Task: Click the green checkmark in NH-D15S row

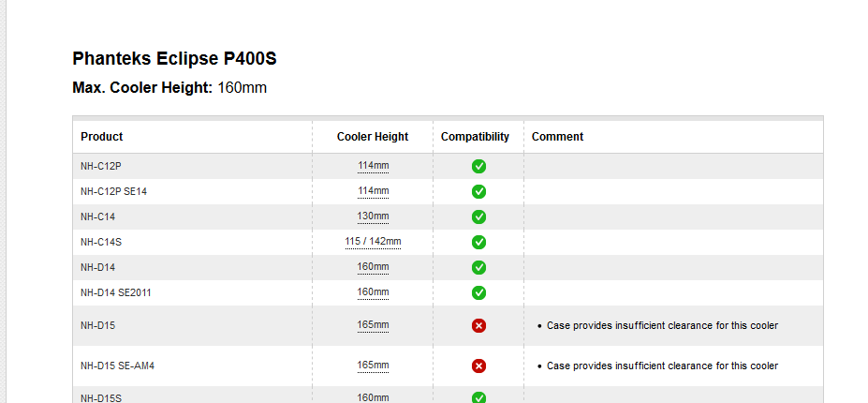Action: click(478, 397)
